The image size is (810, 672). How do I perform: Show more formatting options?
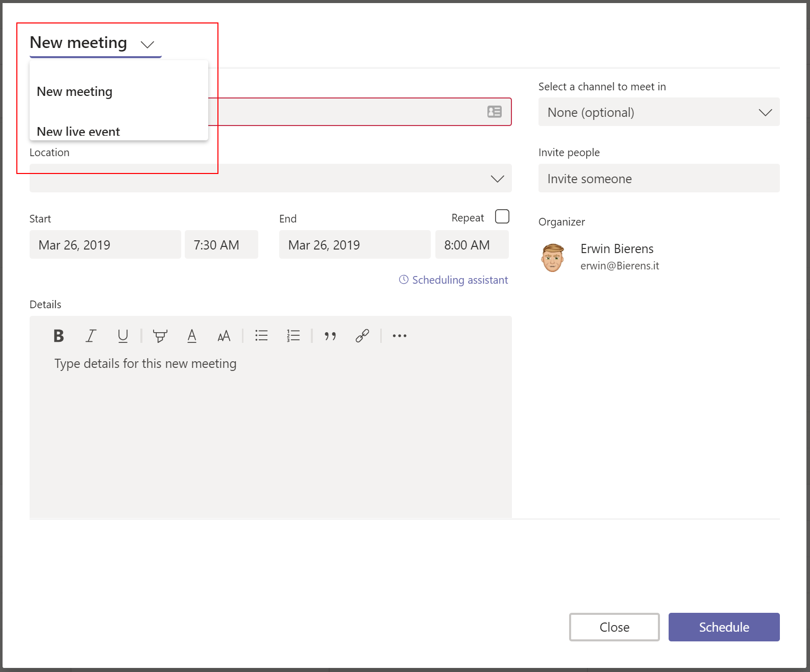pos(399,336)
